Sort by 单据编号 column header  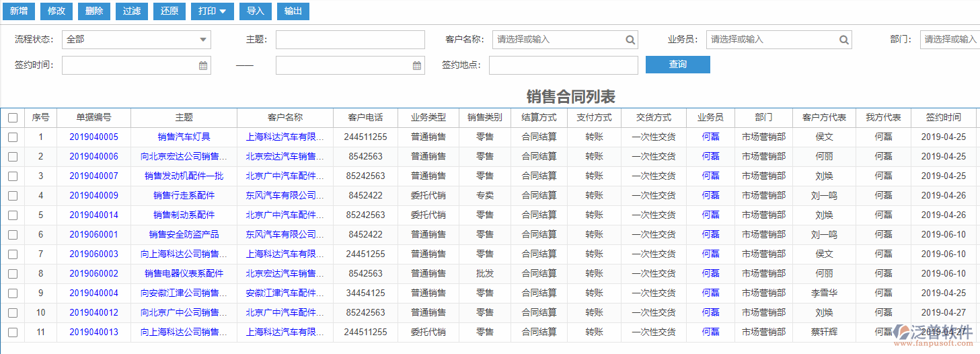[x=93, y=118]
